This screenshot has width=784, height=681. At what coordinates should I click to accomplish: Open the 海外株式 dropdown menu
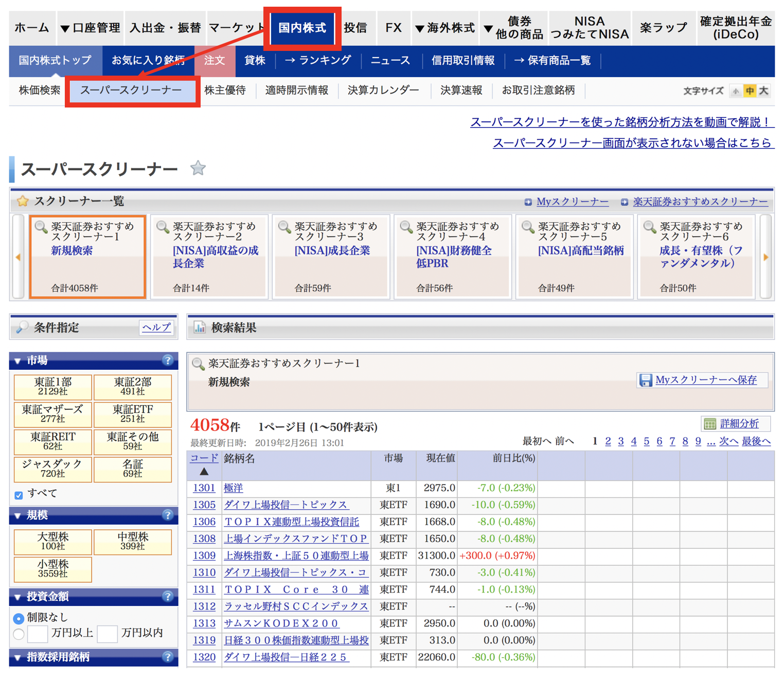point(445,28)
